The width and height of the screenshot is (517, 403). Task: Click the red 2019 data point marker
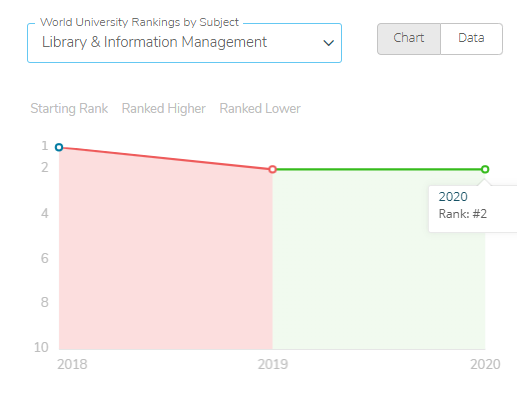pyautogui.click(x=272, y=169)
